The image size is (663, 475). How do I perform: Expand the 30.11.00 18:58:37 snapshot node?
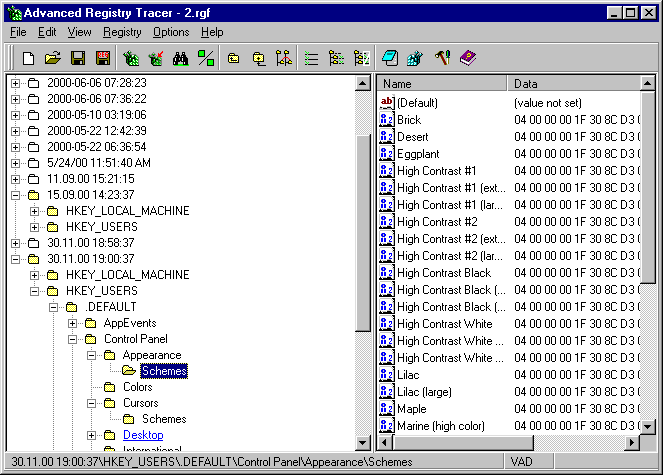pyautogui.click(x=16, y=243)
